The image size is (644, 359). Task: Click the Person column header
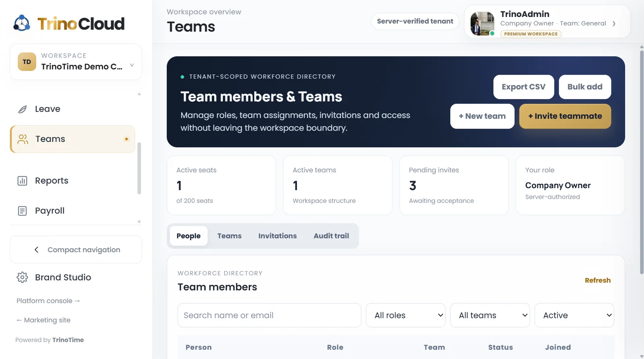pos(198,347)
